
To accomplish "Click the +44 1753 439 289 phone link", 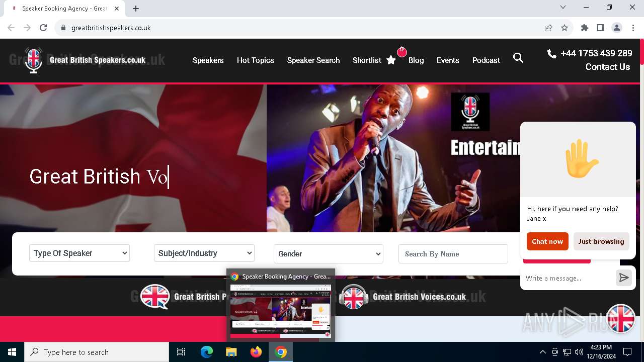I will (x=596, y=53).
